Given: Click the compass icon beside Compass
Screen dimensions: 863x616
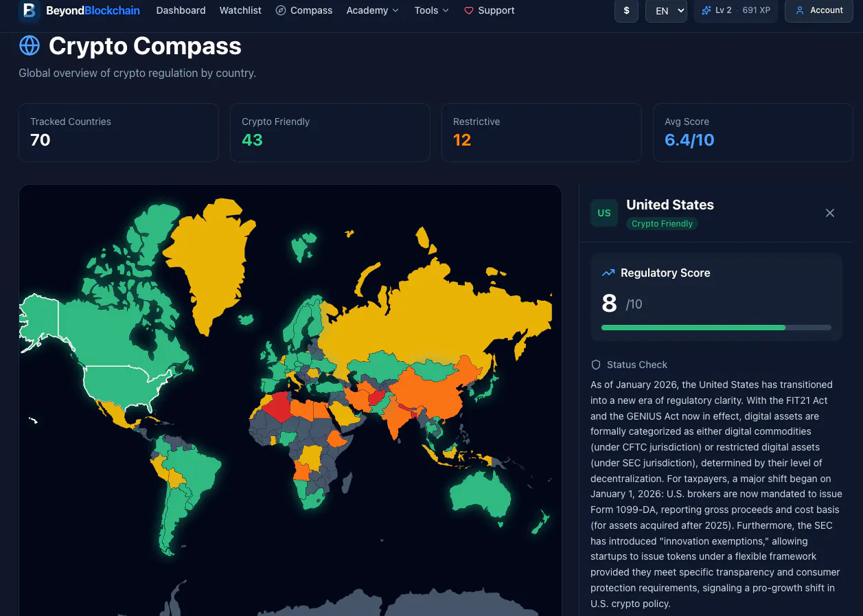Looking at the screenshot, I should coord(281,10).
